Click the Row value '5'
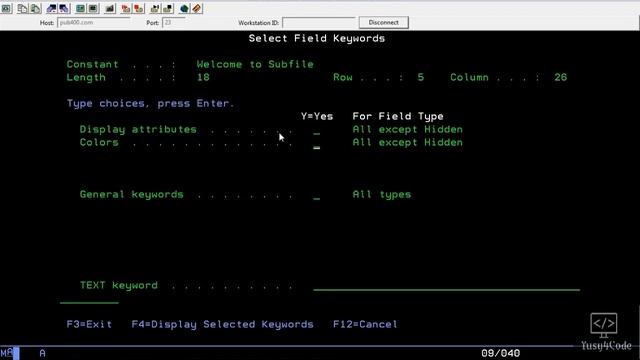The height and width of the screenshot is (360, 640). click(x=421, y=78)
